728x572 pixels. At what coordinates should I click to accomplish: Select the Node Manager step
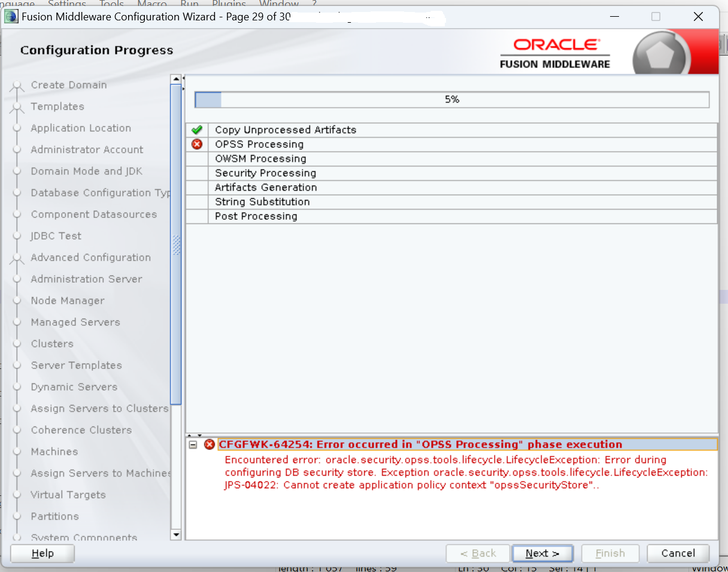click(68, 301)
